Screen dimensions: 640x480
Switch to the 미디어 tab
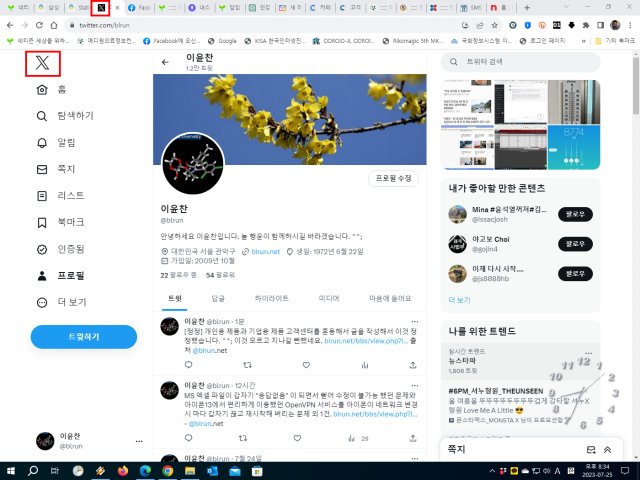pyautogui.click(x=329, y=298)
